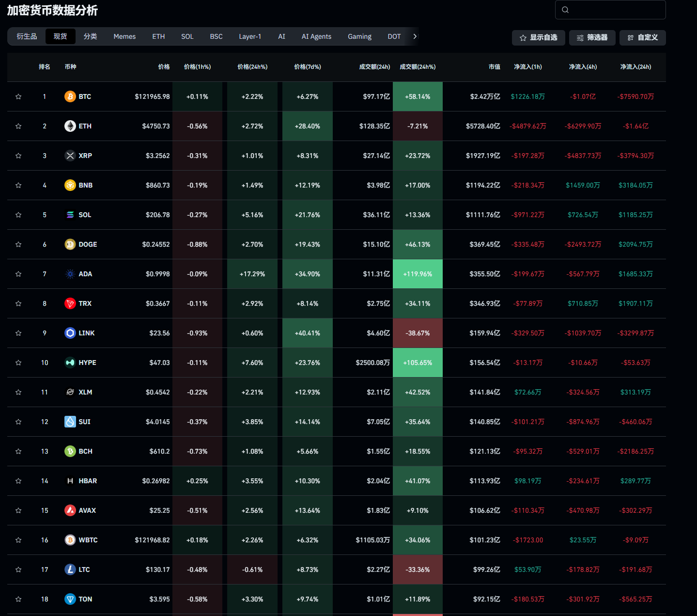Sort by 排名 column header
Viewport: 697px width, 616px height.
pyautogui.click(x=45, y=67)
